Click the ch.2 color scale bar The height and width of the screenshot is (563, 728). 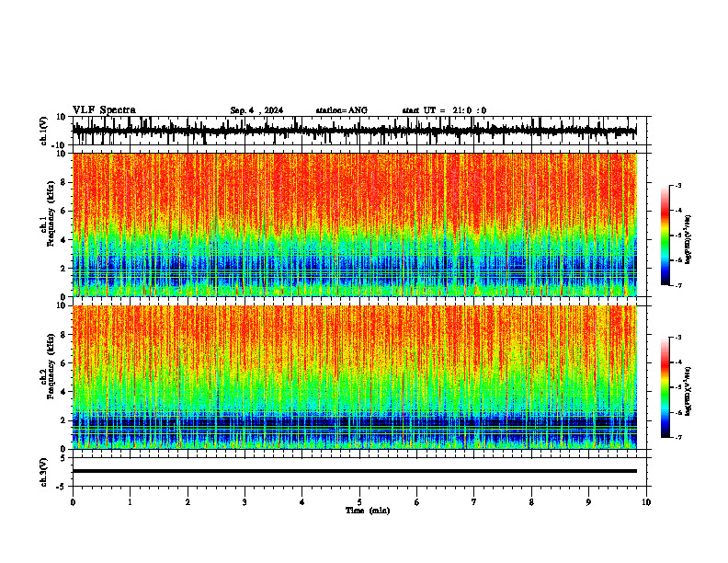[x=665, y=387]
